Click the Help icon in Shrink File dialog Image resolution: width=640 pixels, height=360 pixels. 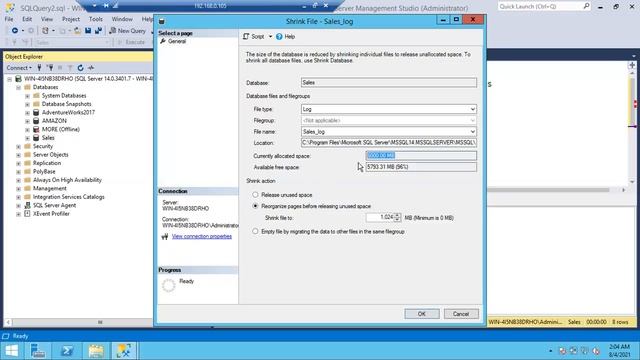[x=279, y=37]
